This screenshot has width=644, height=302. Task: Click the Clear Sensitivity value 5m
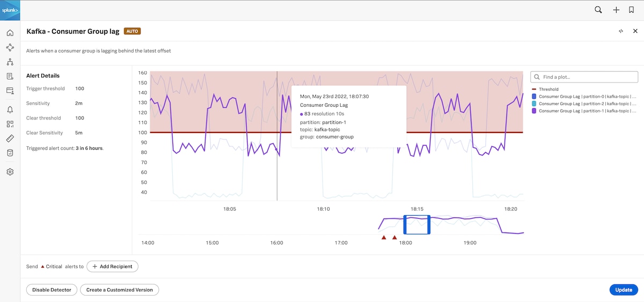click(78, 132)
